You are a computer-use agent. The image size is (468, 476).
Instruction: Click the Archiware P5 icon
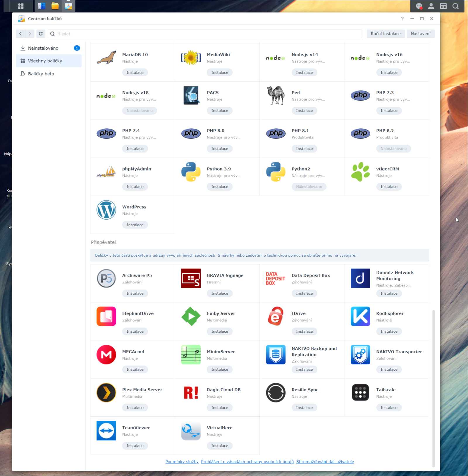pos(106,278)
